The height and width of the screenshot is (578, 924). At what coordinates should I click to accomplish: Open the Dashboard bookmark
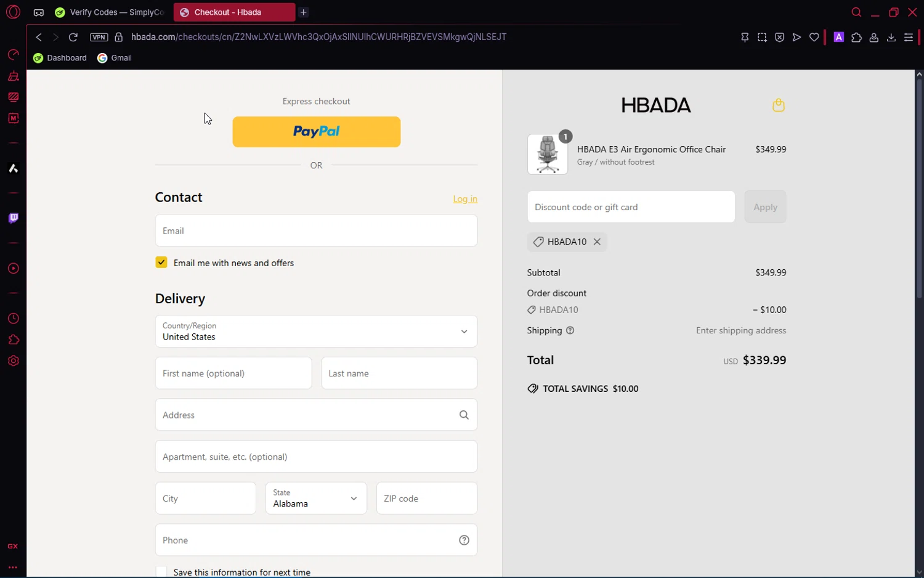(60, 58)
